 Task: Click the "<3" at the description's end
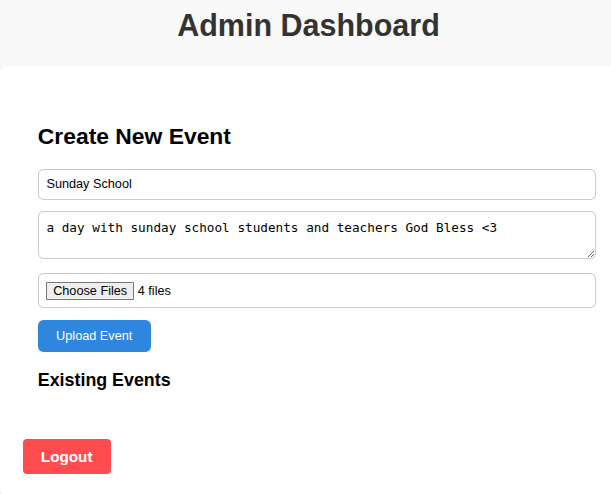click(x=489, y=228)
